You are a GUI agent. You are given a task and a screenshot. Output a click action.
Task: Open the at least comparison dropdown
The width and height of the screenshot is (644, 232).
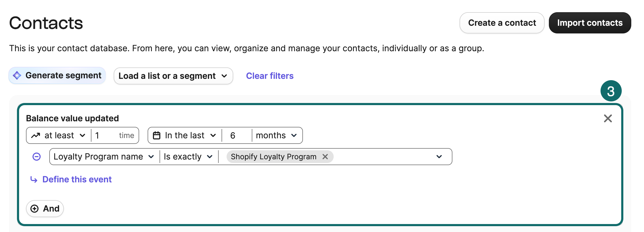click(x=82, y=135)
